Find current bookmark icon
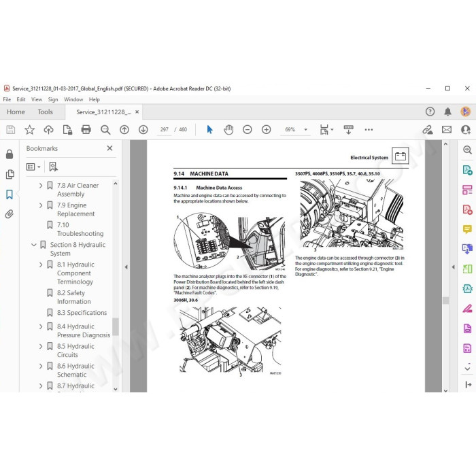This screenshot has width=476, height=476. click(54, 167)
